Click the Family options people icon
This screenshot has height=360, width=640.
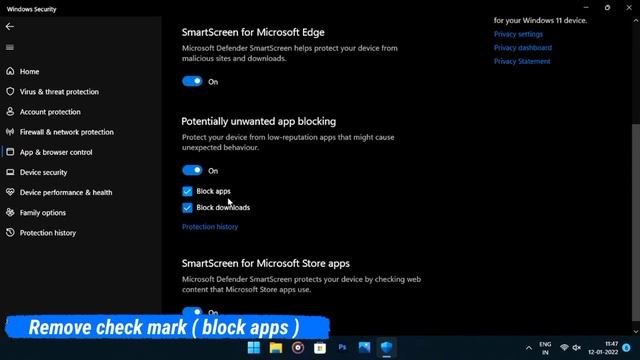click(x=10, y=212)
